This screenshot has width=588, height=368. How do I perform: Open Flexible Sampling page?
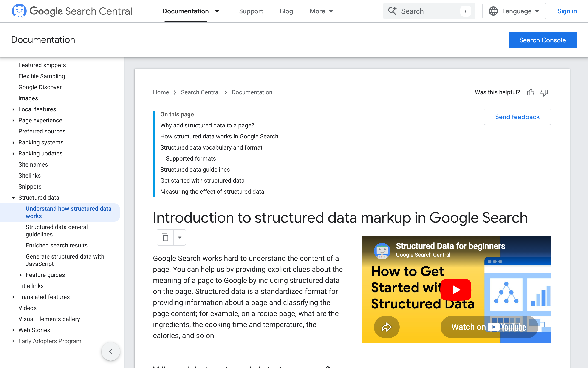(x=42, y=76)
